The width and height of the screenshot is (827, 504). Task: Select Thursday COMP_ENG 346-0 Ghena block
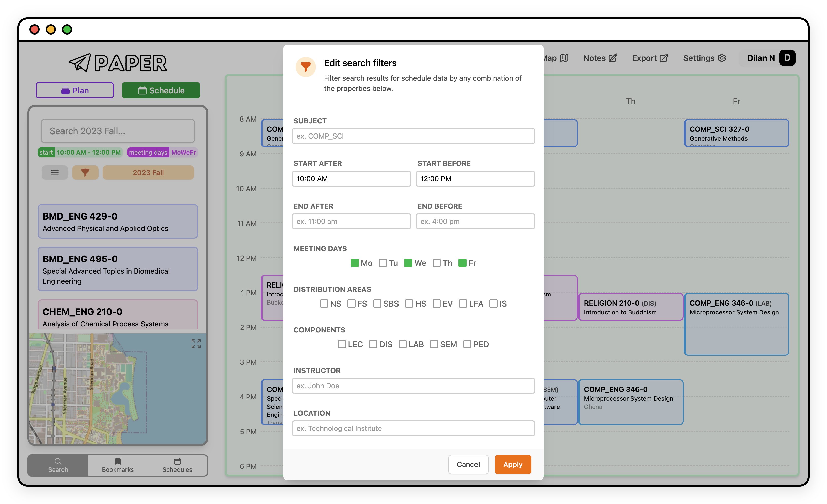point(631,402)
